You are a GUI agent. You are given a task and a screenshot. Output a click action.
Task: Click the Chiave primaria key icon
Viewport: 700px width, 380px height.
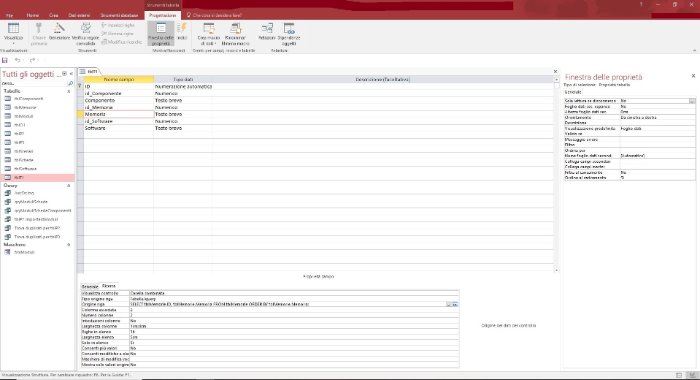pyautogui.click(x=39, y=29)
